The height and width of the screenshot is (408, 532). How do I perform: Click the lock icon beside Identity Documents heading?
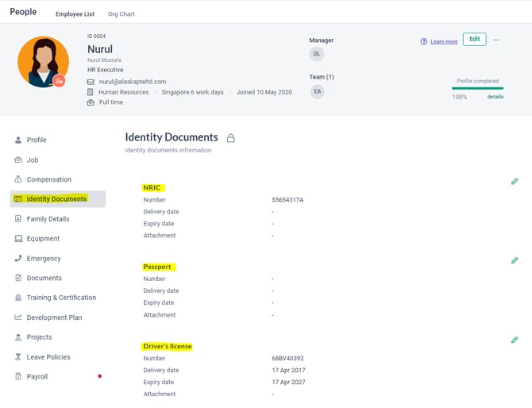(231, 138)
